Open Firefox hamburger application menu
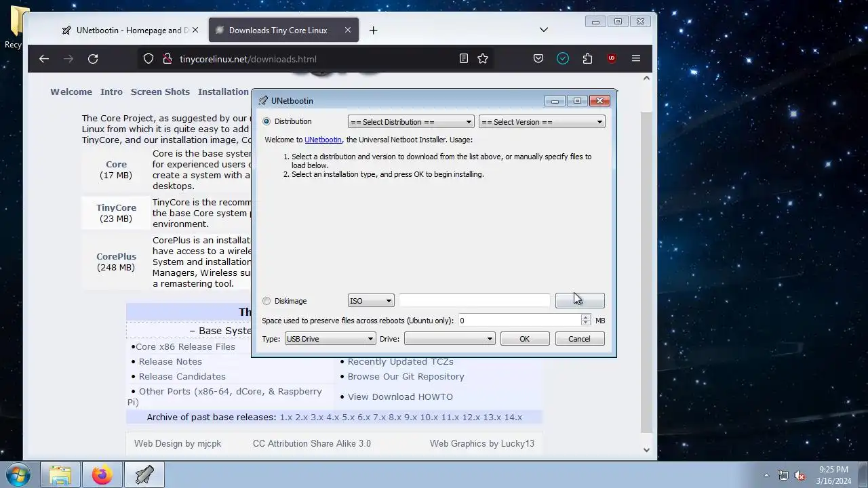The image size is (868, 488). tap(636, 59)
